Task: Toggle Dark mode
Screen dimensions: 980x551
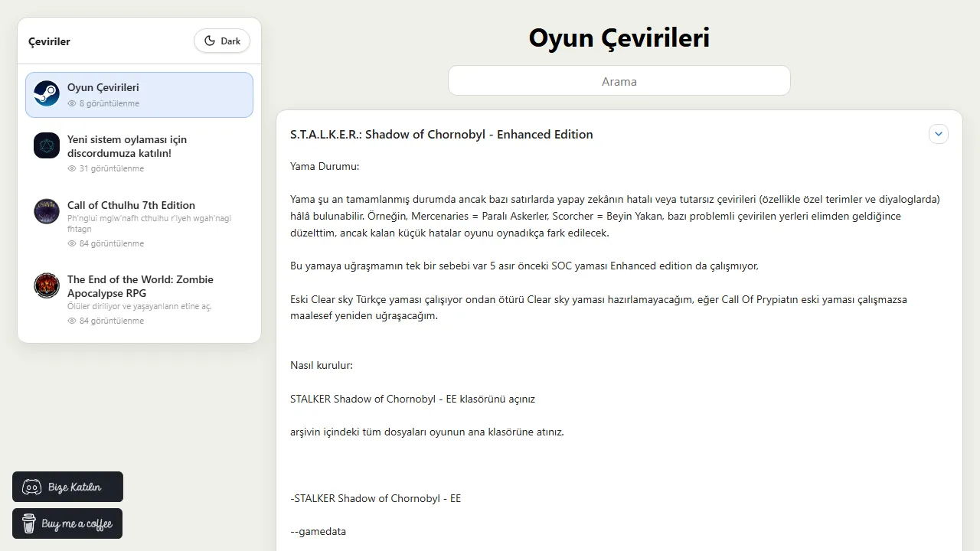Action: pos(221,41)
